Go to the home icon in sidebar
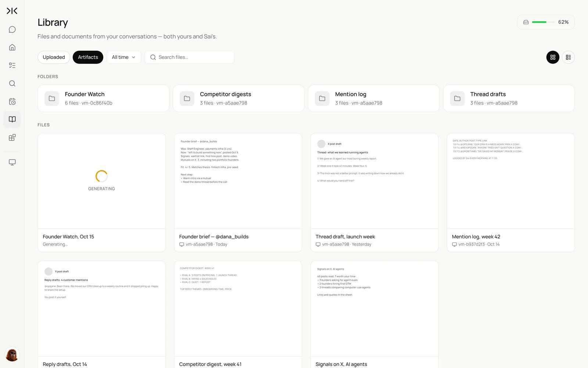 click(x=12, y=47)
